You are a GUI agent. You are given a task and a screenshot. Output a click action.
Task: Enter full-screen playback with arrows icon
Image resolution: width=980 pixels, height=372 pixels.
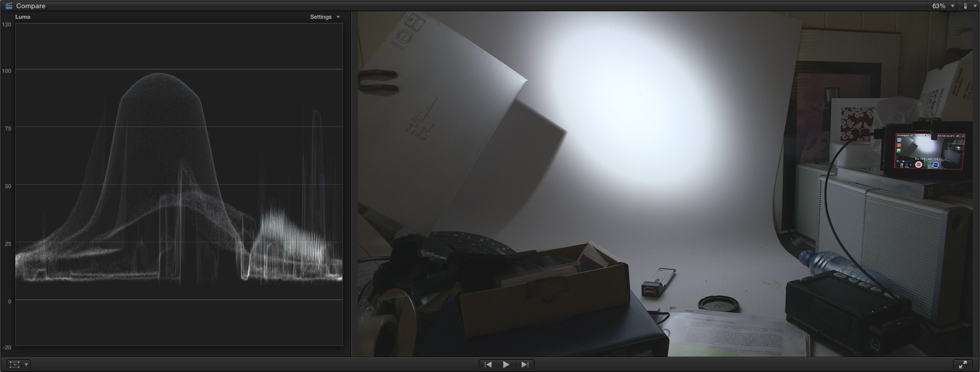point(963,364)
